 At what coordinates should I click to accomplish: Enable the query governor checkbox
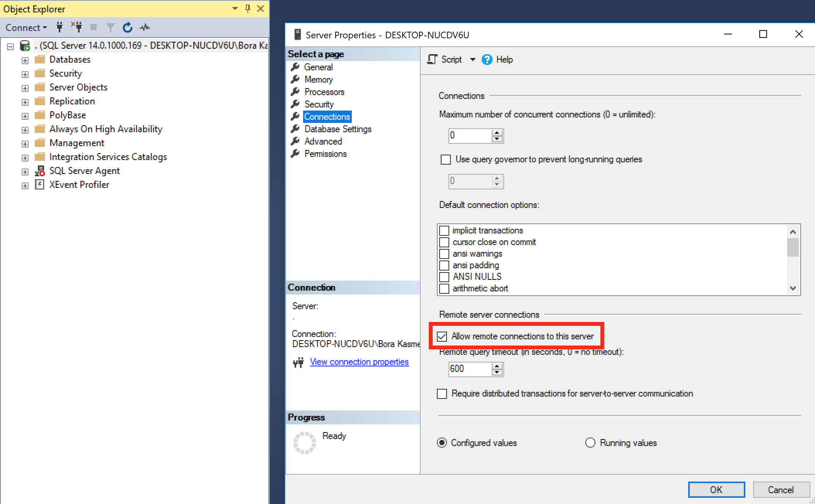click(445, 159)
